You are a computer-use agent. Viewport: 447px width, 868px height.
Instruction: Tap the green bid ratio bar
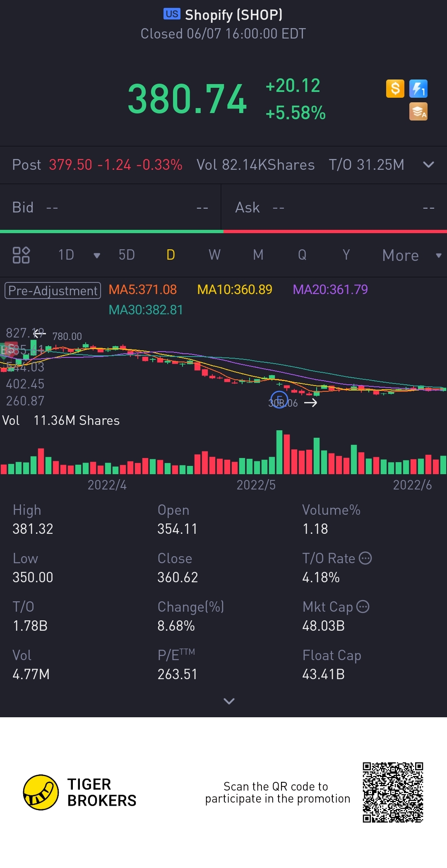click(x=111, y=231)
